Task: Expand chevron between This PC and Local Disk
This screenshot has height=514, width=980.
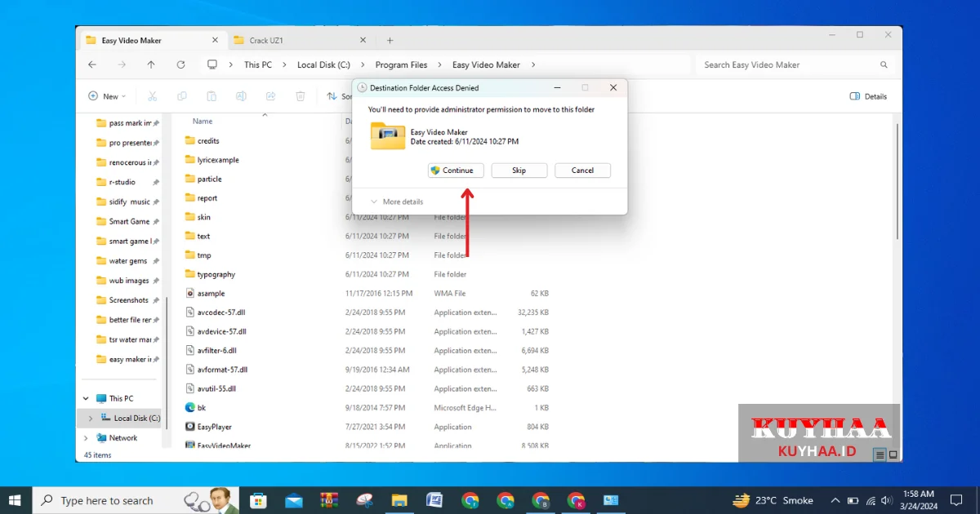Action: click(x=284, y=64)
